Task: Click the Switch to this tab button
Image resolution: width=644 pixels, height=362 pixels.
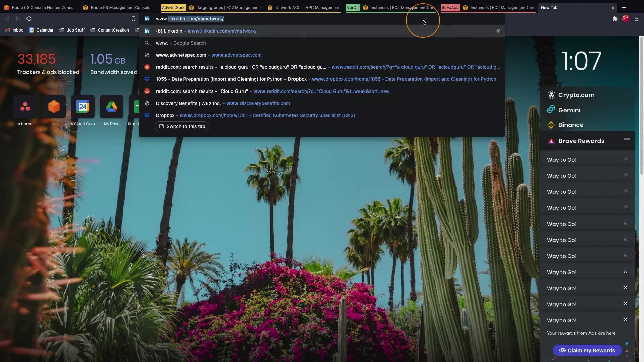Action: pyautogui.click(x=182, y=126)
